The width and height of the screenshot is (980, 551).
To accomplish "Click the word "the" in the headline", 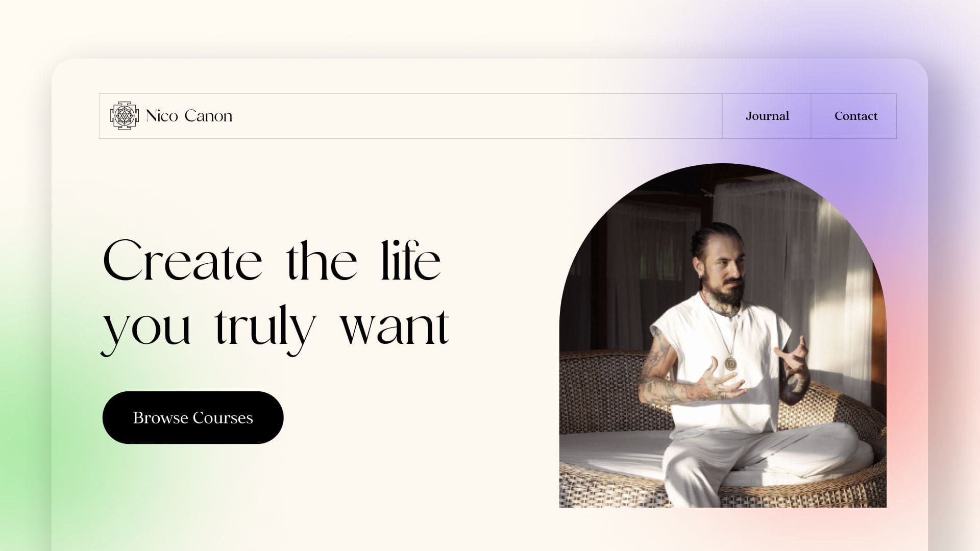I will 322,260.
